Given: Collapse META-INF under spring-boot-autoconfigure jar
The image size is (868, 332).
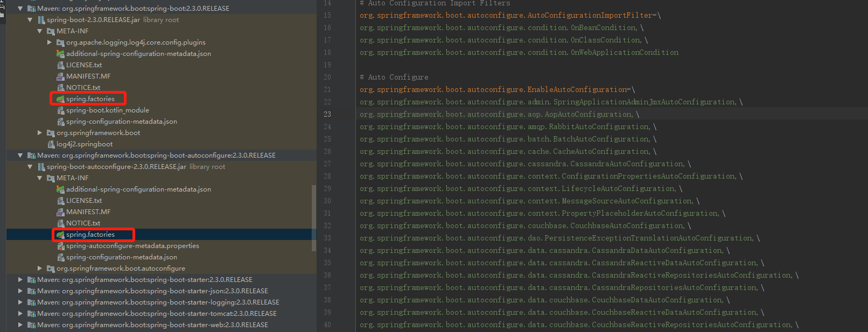Looking at the screenshot, I should click(40, 178).
